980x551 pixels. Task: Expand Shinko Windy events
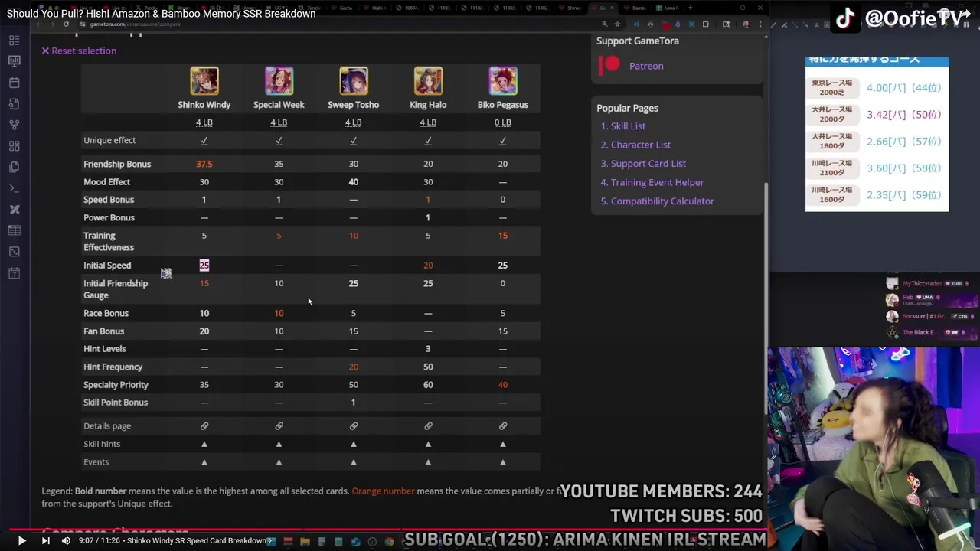[x=204, y=462]
